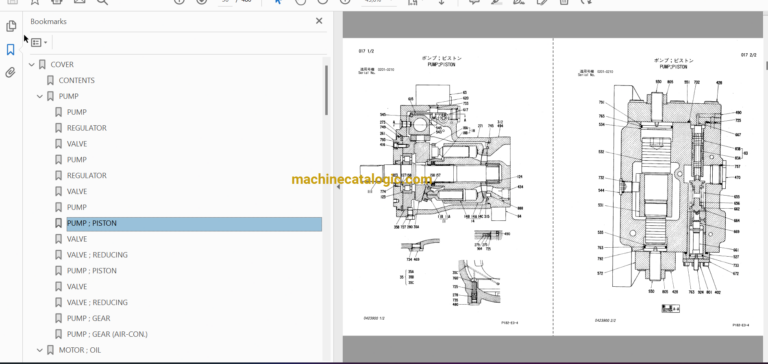Toggle the MOTOR ; OIL expander arrow
The height and width of the screenshot is (364, 768).
40,350
